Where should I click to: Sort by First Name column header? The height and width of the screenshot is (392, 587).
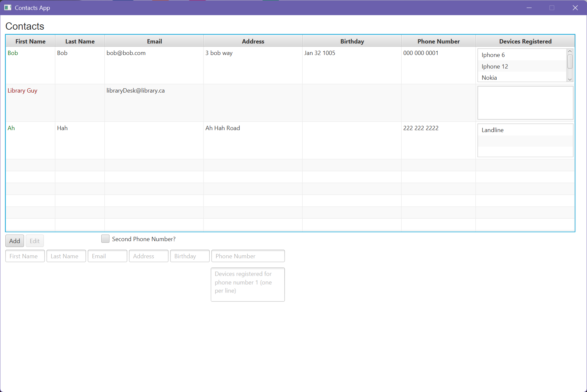pos(30,41)
